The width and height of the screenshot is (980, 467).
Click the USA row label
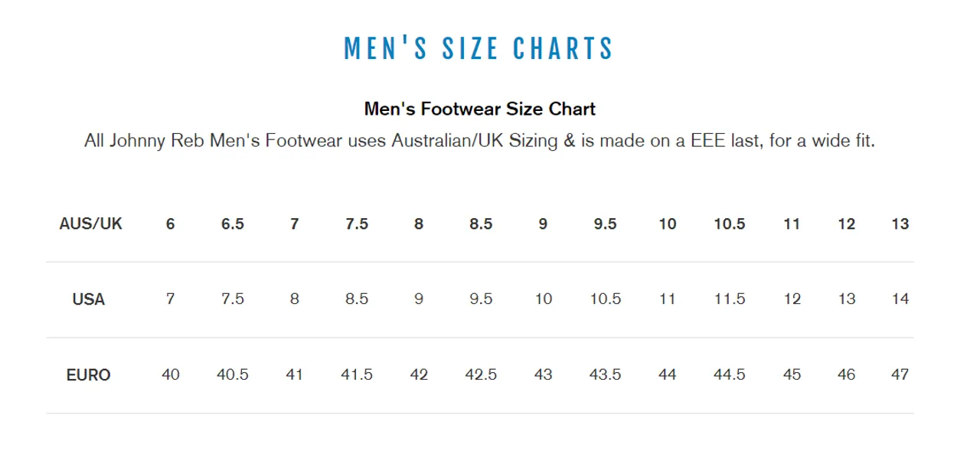click(x=88, y=299)
